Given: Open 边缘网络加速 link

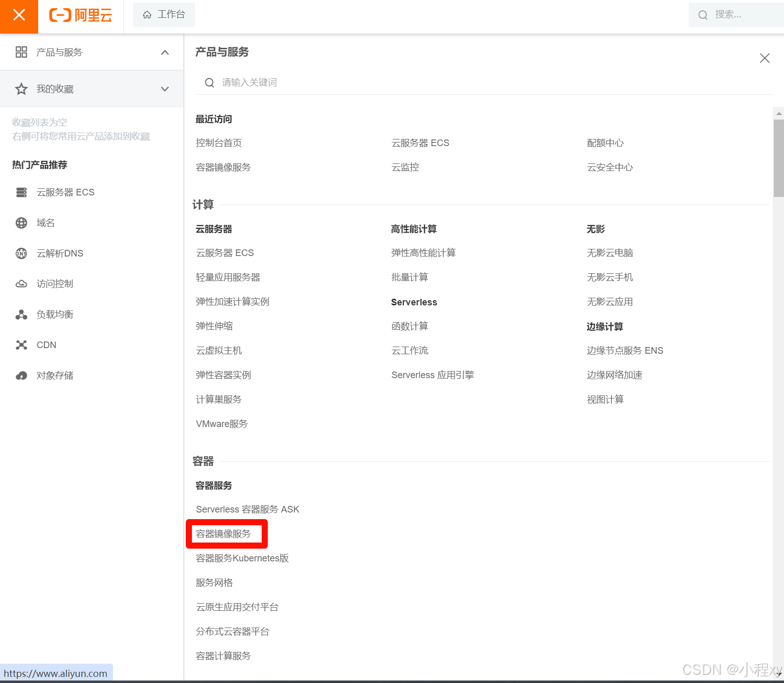Looking at the screenshot, I should pyautogui.click(x=614, y=375).
